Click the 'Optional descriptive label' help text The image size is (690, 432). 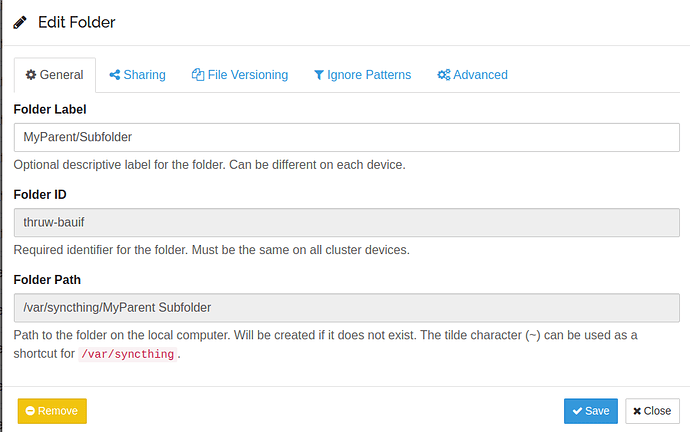click(x=209, y=165)
